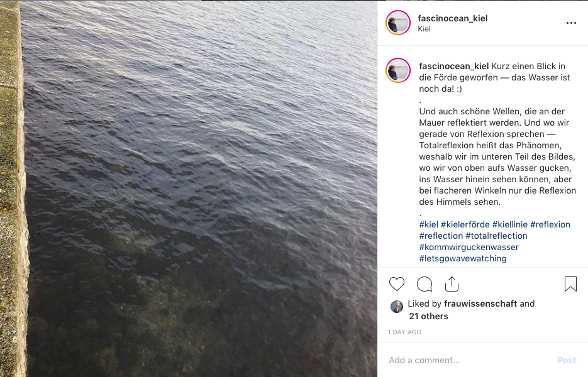This screenshot has width=588, height=377.
Task: Open frauwissenschaft liker avatar
Action: tap(397, 307)
